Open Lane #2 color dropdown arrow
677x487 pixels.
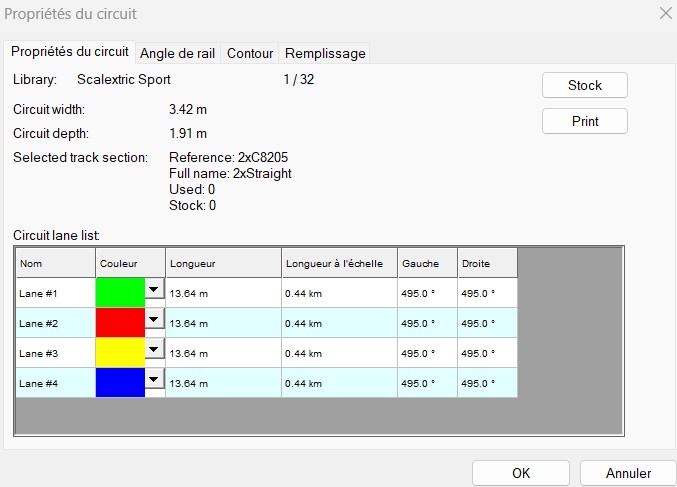154,319
